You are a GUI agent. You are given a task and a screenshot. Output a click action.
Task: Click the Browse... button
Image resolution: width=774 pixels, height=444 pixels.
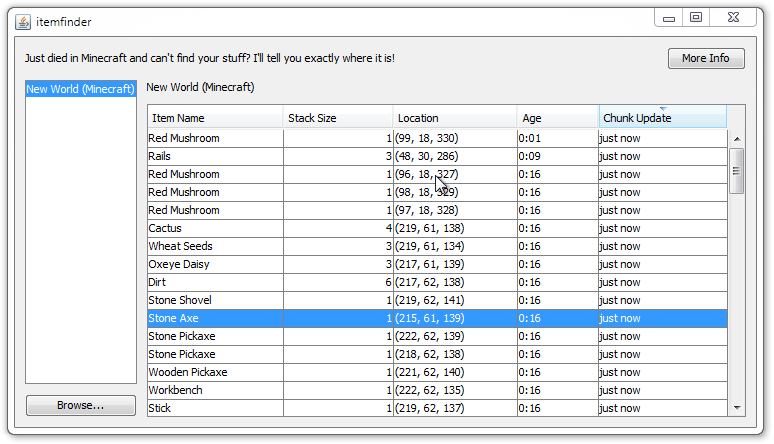click(x=80, y=405)
